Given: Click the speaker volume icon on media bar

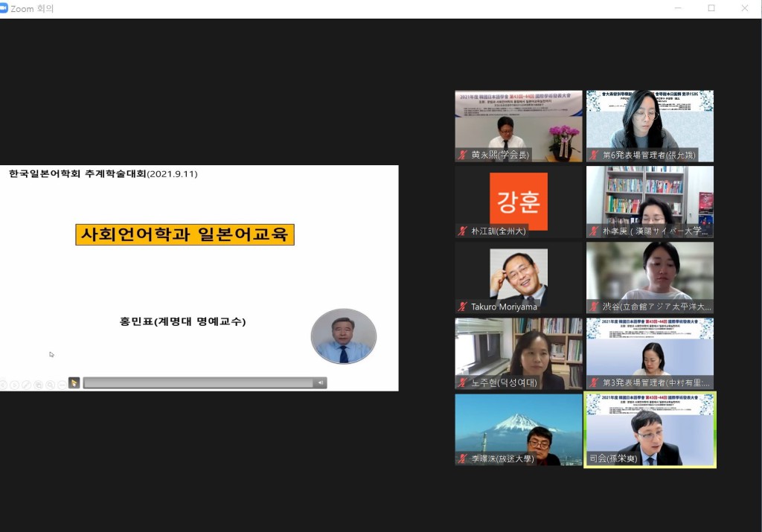Looking at the screenshot, I should (320, 383).
